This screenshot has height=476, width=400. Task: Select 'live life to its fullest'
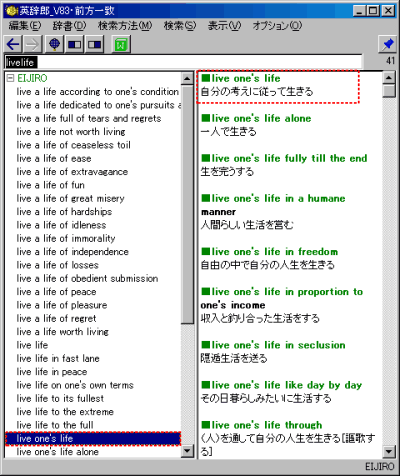[60, 398]
